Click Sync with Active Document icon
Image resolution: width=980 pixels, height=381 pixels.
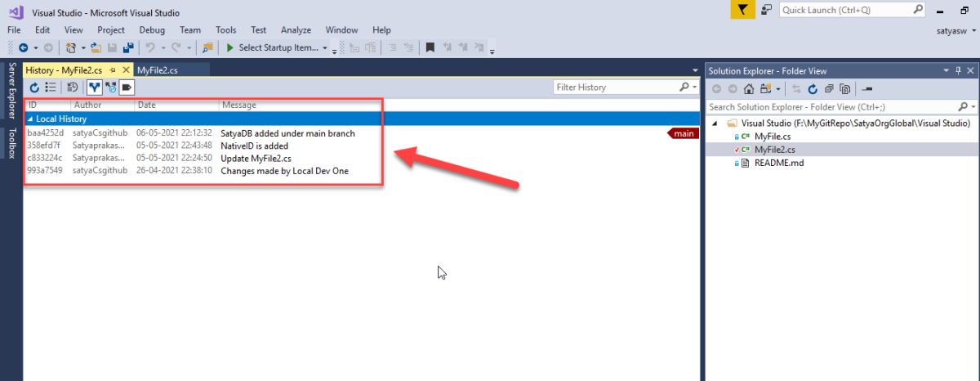click(x=795, y=89)
